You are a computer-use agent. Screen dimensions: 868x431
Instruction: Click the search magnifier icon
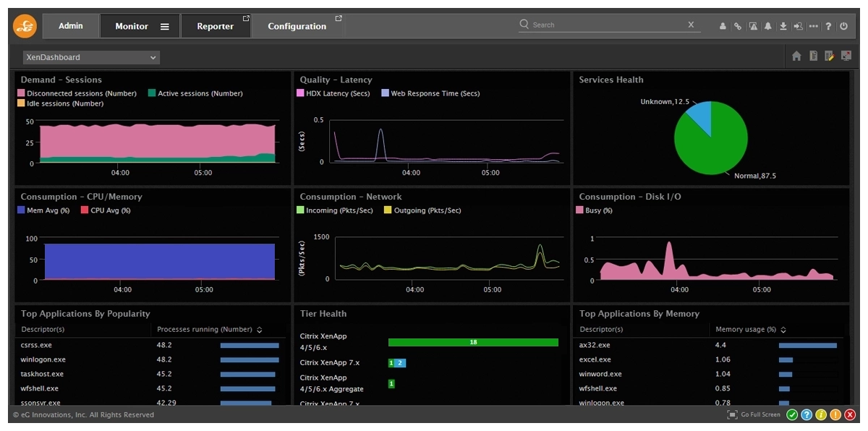524,25
